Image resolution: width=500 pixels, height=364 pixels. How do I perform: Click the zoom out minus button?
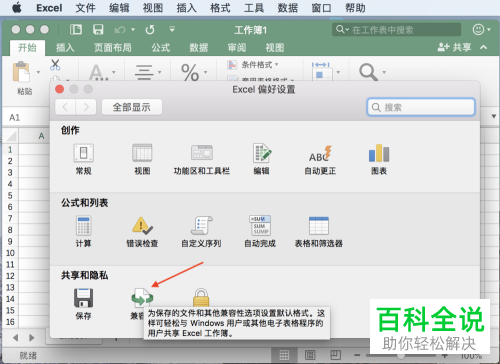[x=357, y=355]
